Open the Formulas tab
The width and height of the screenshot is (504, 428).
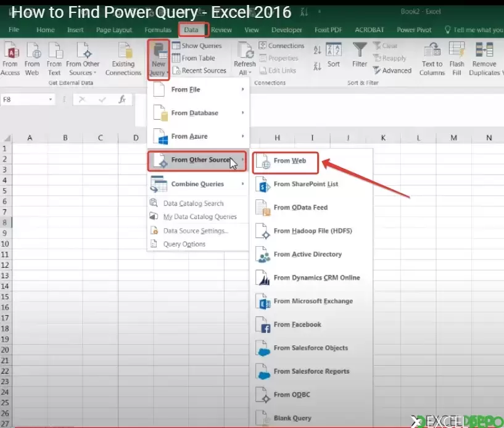coord(158,30)
